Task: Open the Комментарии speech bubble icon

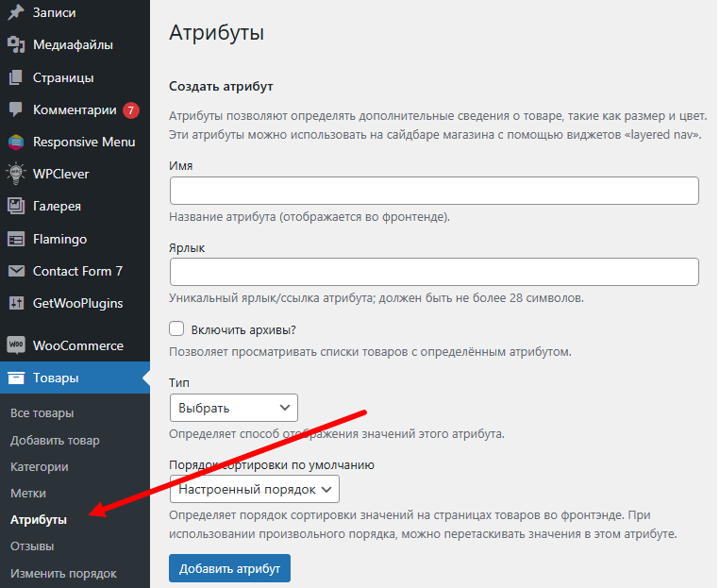Action: (x=16, y=109)
